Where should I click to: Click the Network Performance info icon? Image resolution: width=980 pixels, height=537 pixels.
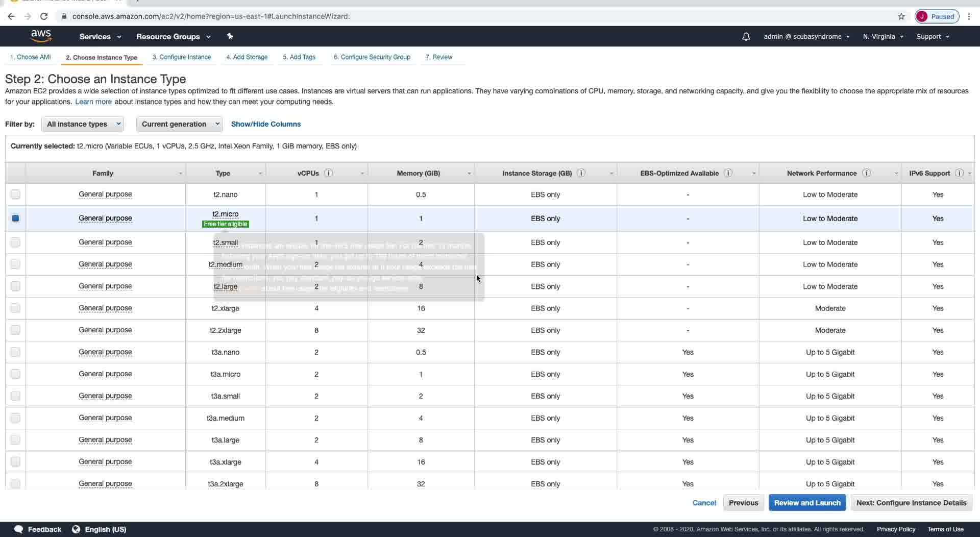866,173
